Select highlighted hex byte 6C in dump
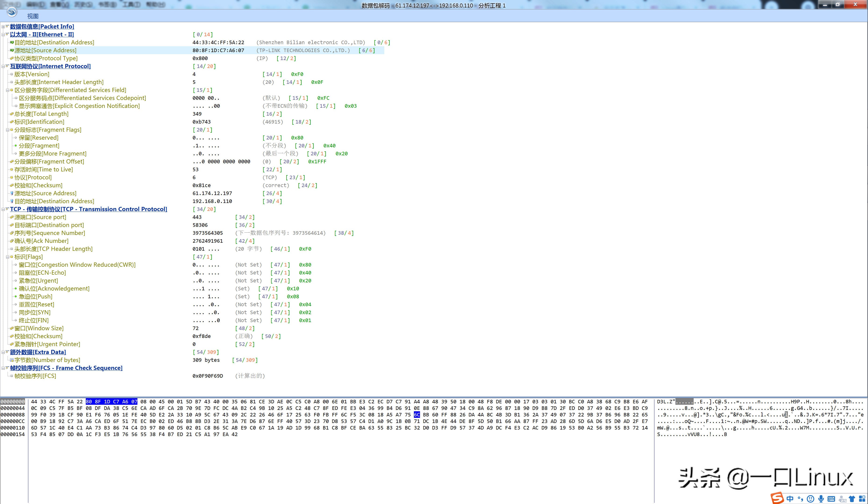 [x=417, y=415]
